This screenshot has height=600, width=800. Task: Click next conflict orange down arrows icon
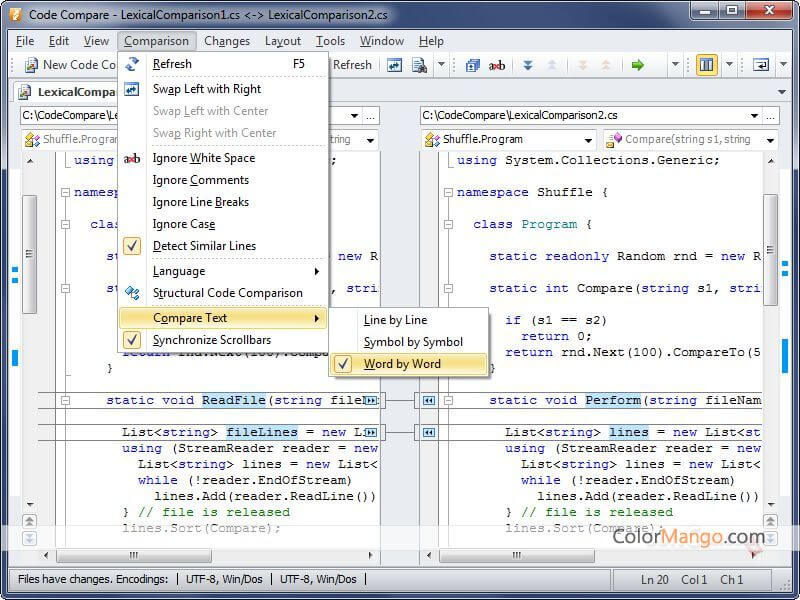tap(583, 65)
